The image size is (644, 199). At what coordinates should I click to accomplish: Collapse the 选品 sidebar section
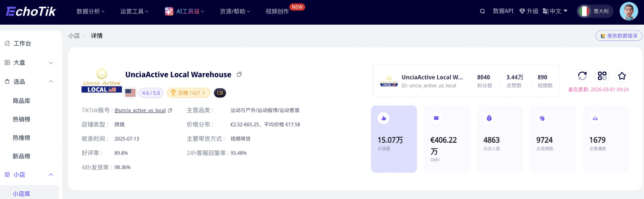[x=51, y=81]
